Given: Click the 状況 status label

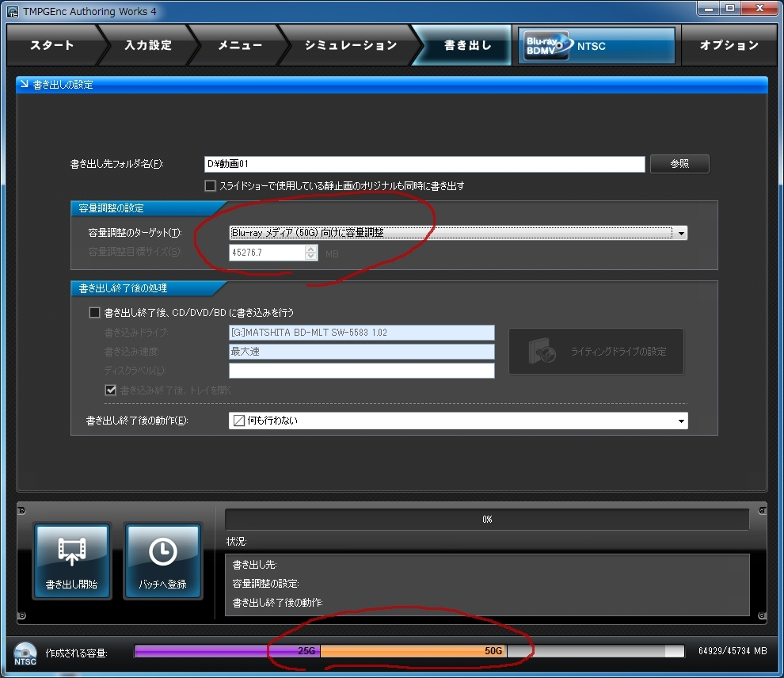Looking at the screenshot, I should point(236,542).
